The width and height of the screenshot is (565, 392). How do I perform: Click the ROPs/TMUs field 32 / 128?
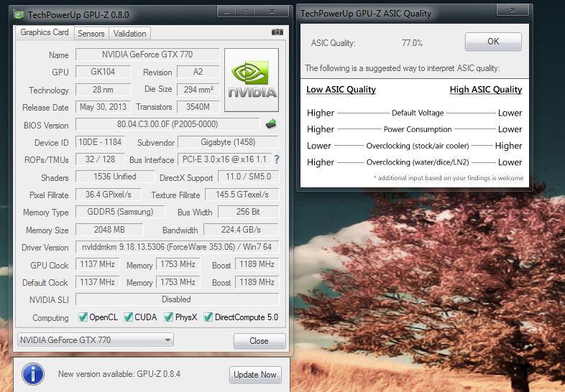pyautogui.click(x=100, y=159)
